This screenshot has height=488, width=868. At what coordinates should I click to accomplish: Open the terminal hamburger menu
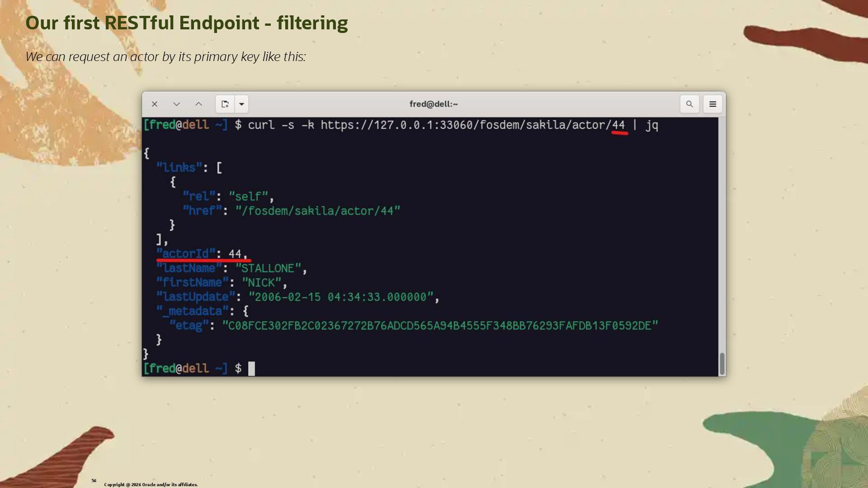[x=712, y=104]
